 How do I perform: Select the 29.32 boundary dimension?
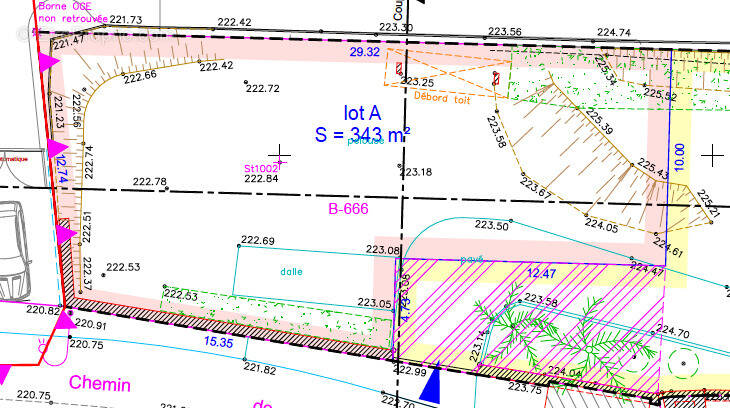(x=363, y=51)
